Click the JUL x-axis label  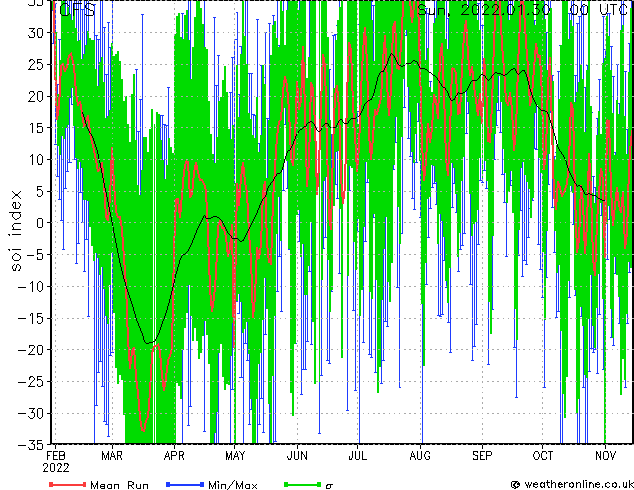(358, 456)
